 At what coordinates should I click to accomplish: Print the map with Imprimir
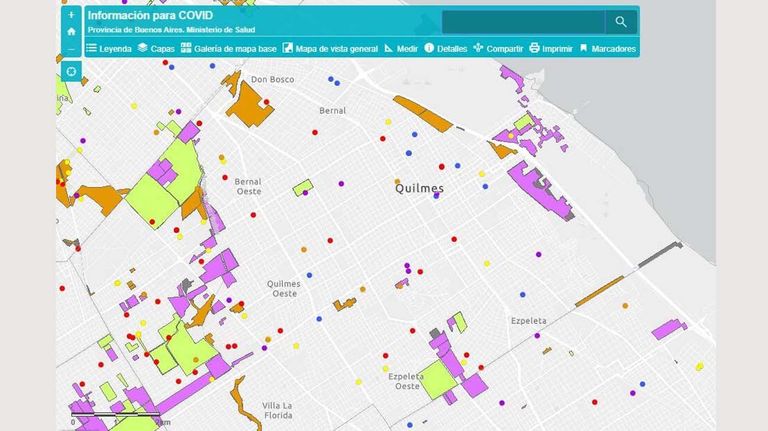coord(551,48)
